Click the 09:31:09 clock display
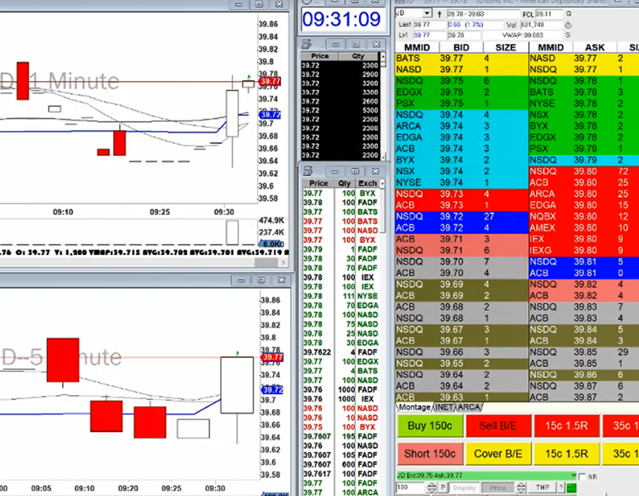Screen dimensions: 639x496 click(341, 19)
